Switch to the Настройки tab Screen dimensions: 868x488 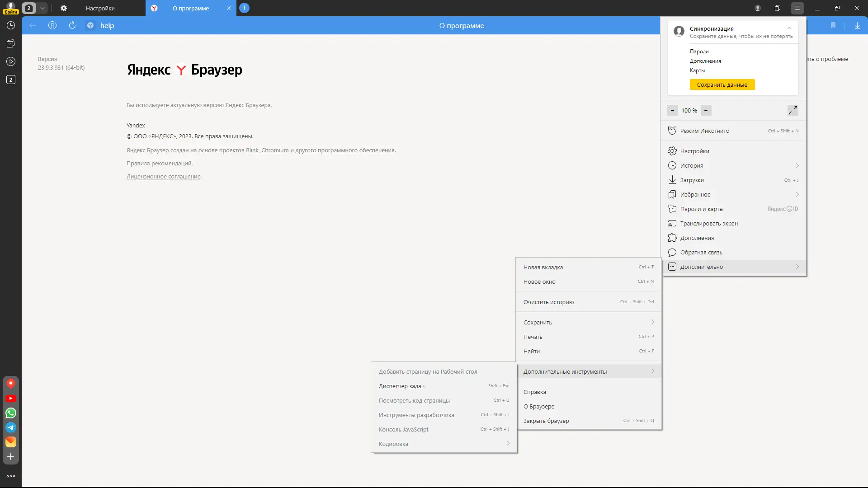pyautogui.click(x=100, y=8)
